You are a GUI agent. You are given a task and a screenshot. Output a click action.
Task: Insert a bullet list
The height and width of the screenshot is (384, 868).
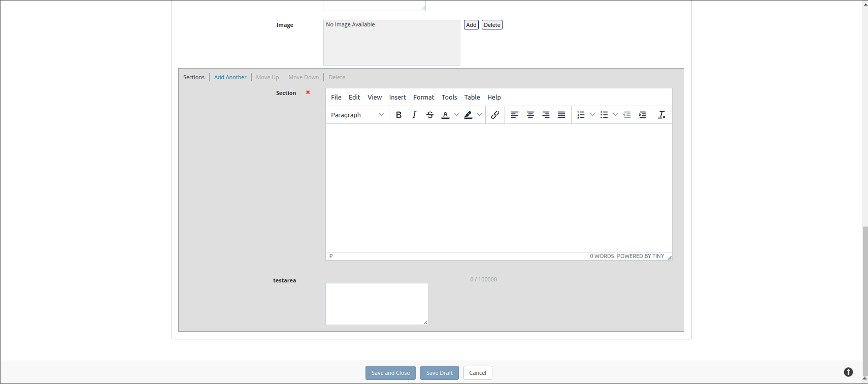coord(604,115)
